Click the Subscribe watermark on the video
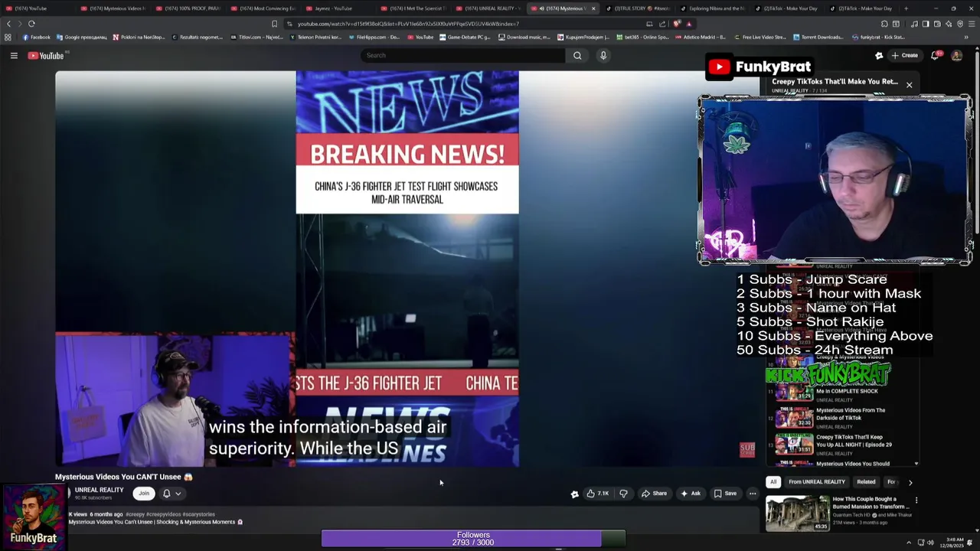Viewport: 980px width, 551px height. [x=747, y=449]
